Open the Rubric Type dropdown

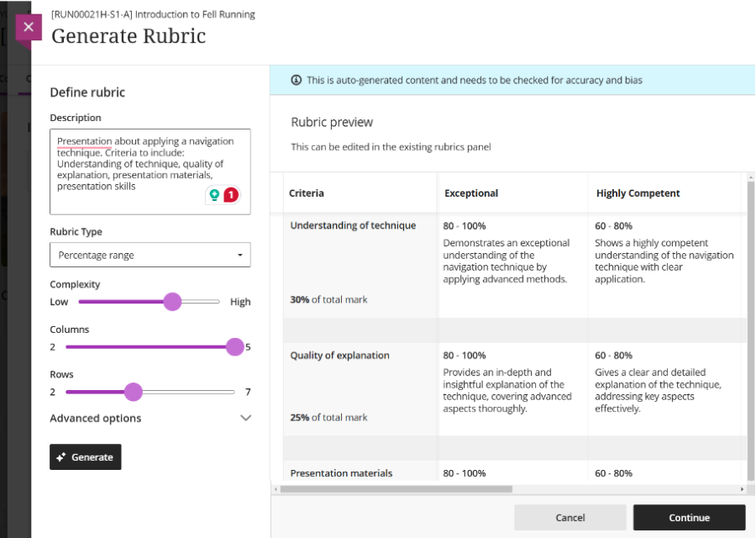tap(150, 255)
